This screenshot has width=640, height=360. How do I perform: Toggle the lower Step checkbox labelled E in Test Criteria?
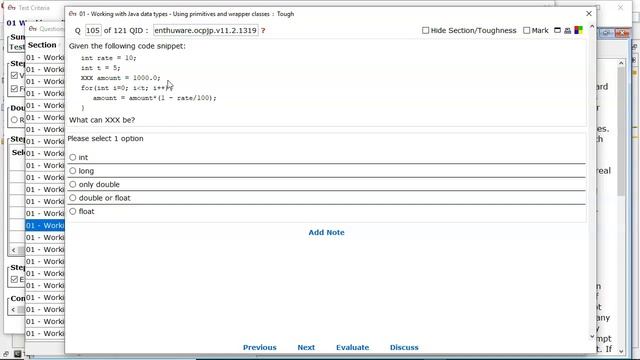tap(15, 279)
